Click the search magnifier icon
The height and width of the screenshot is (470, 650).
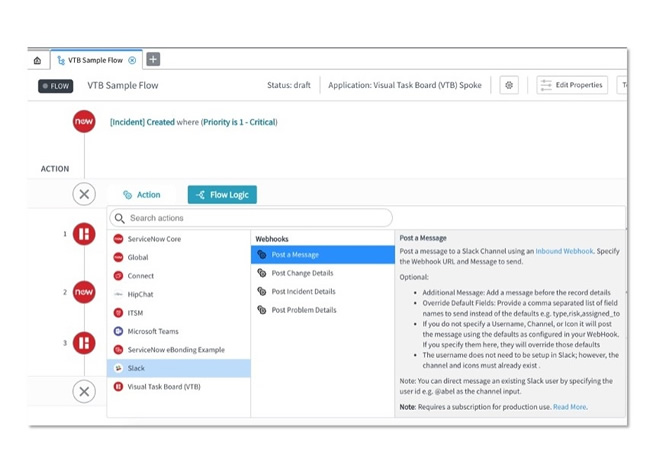coord(119,218)
